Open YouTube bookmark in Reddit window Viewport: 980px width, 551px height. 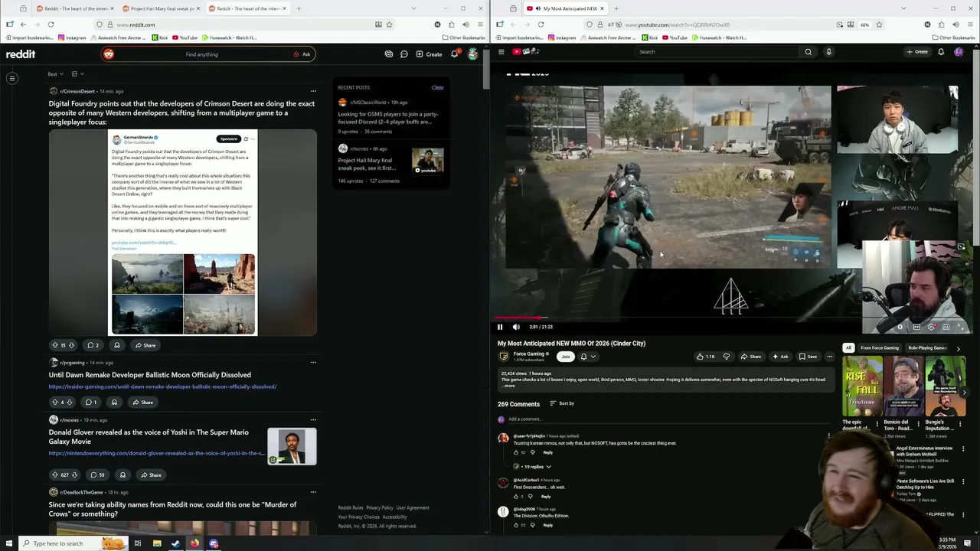tap(185, 37)
